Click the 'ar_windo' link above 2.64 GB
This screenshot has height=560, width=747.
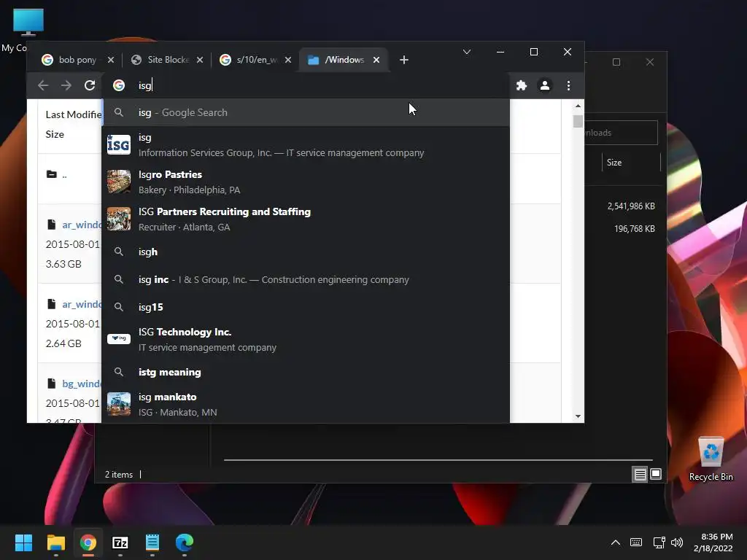click(x=82, y=304)
